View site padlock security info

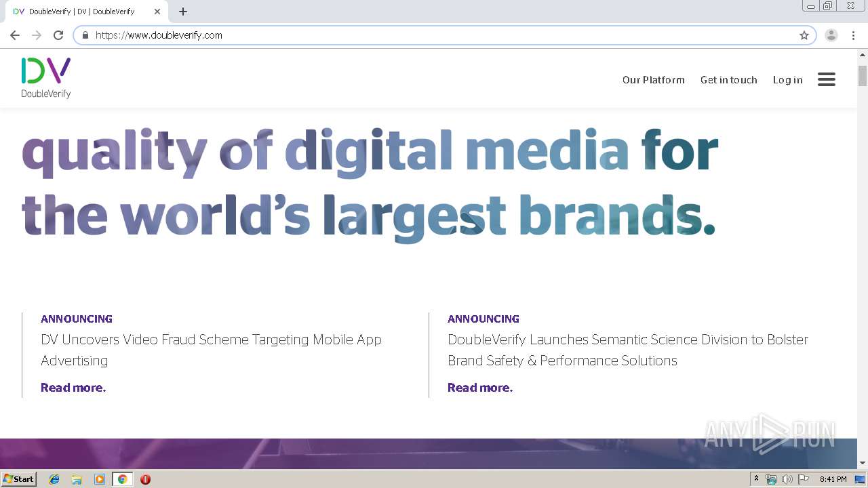tap(85, 35)
